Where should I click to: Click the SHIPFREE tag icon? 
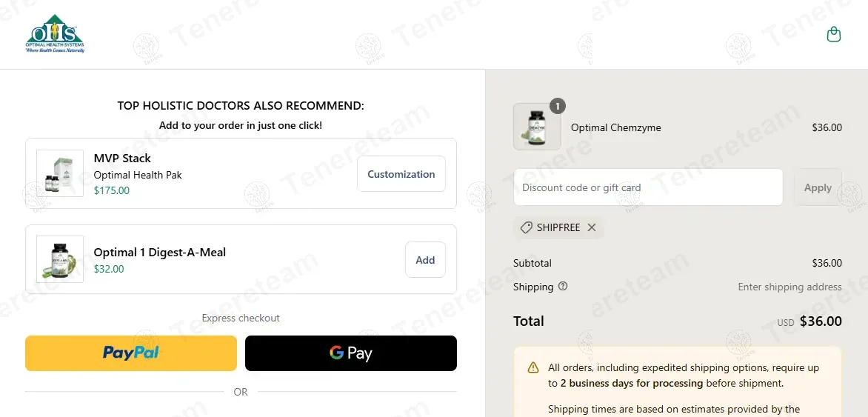527,227
